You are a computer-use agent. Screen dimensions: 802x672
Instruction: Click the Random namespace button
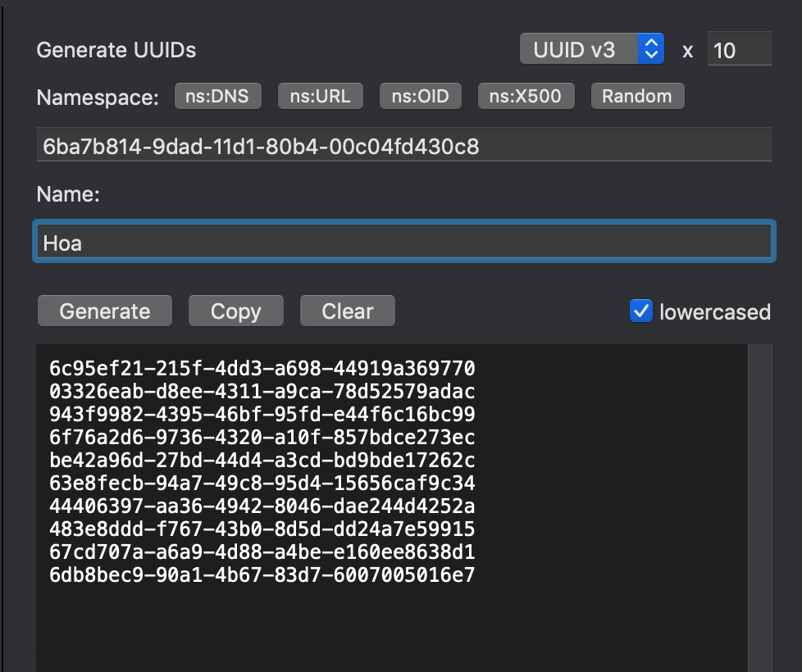coord(637,96)
